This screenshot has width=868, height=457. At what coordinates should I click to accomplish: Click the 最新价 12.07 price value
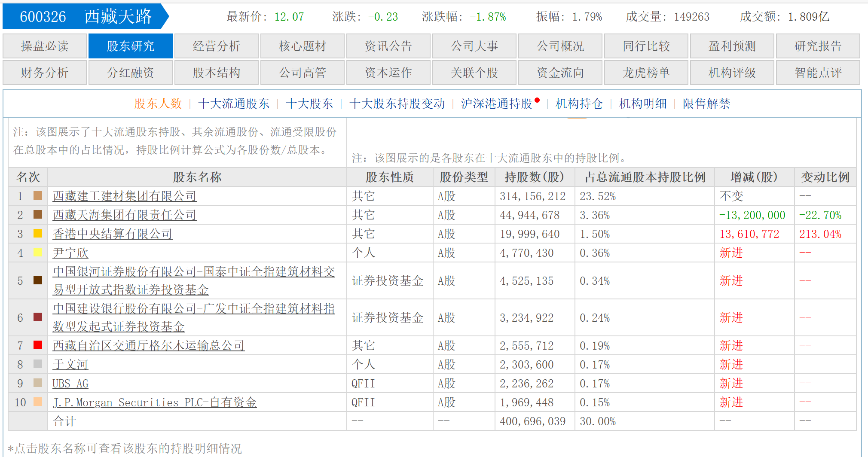click(x=289, y=17)
